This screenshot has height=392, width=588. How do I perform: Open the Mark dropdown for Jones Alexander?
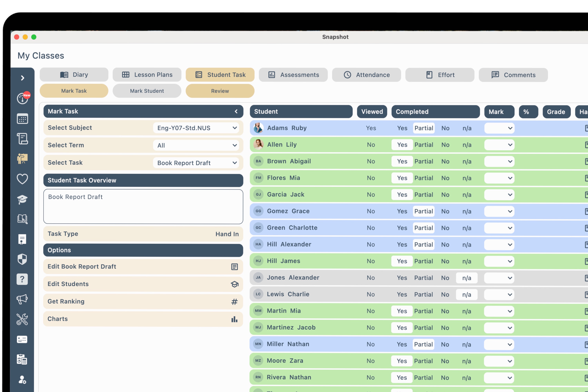(x=499, y=278)
